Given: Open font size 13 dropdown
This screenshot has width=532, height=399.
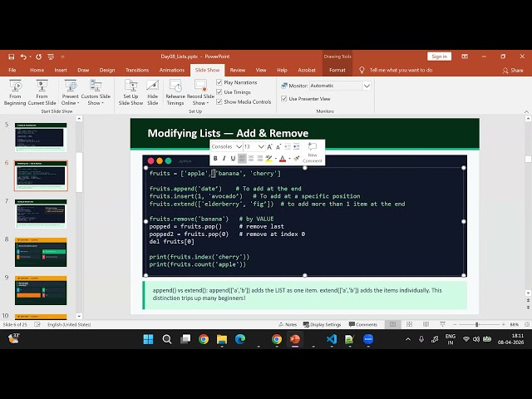Looking at the screenshot, I should tap(261, 146).
